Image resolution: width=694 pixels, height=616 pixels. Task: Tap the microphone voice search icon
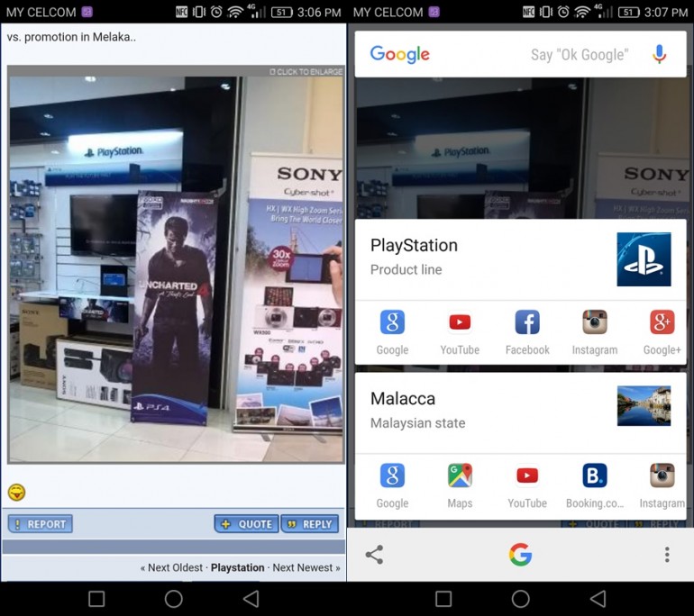pos(659,55)
